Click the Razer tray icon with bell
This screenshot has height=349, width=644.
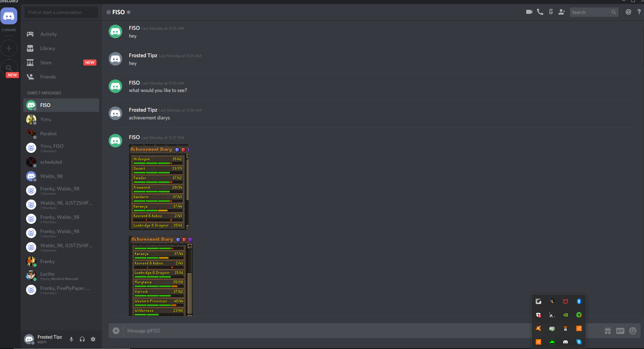coord(579,315)
